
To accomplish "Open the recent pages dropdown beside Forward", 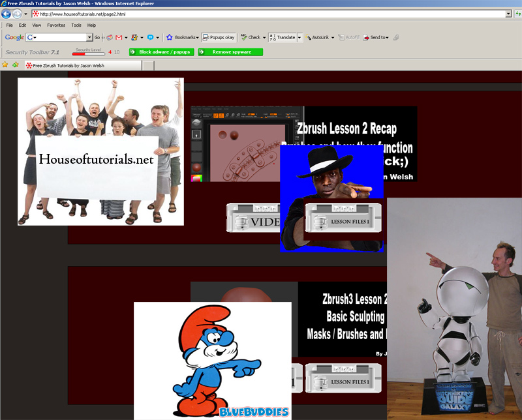I will pyautogui.click(x=25, y=14).
